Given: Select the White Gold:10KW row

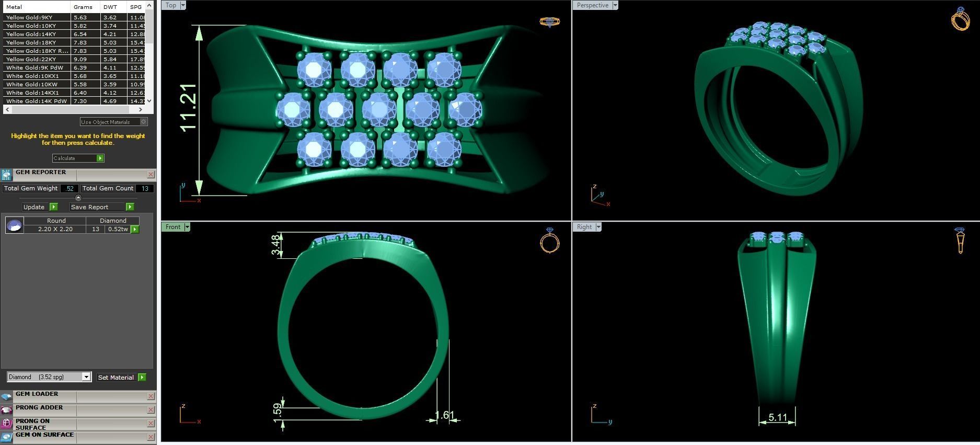Looking at the screenshot, I should click(74, 84).
